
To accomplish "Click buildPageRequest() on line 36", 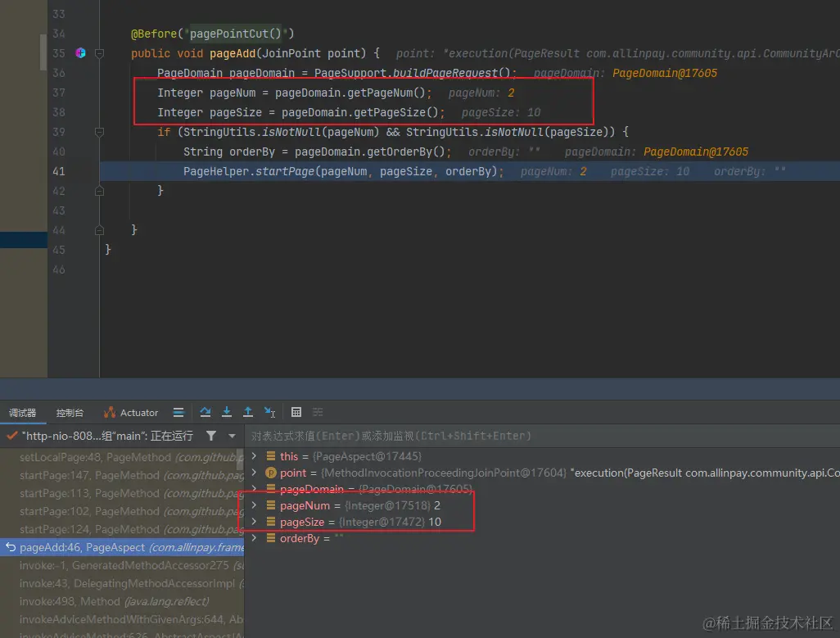I will click(x=452, y=73).
